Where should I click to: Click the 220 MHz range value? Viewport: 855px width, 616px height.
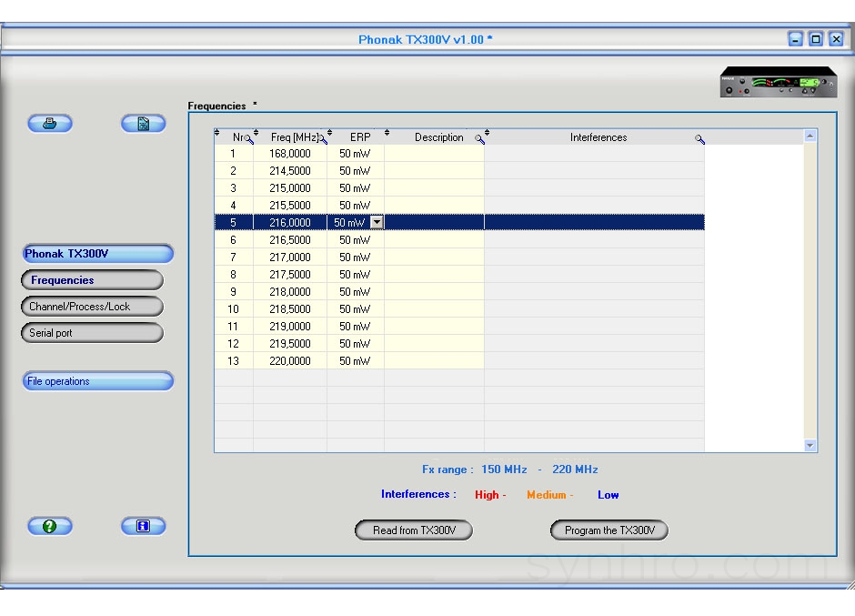[575, 470]
